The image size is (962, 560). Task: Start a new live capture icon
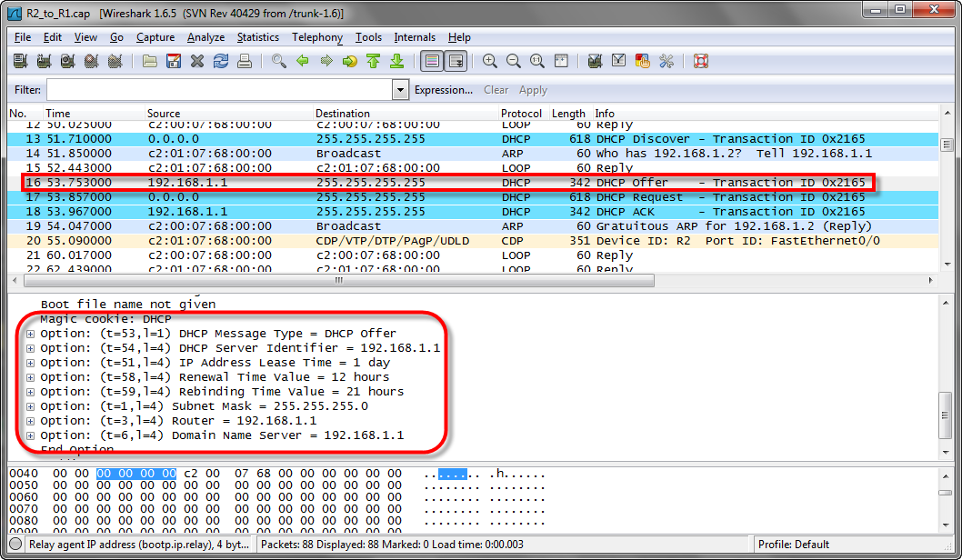coord(67,61)
